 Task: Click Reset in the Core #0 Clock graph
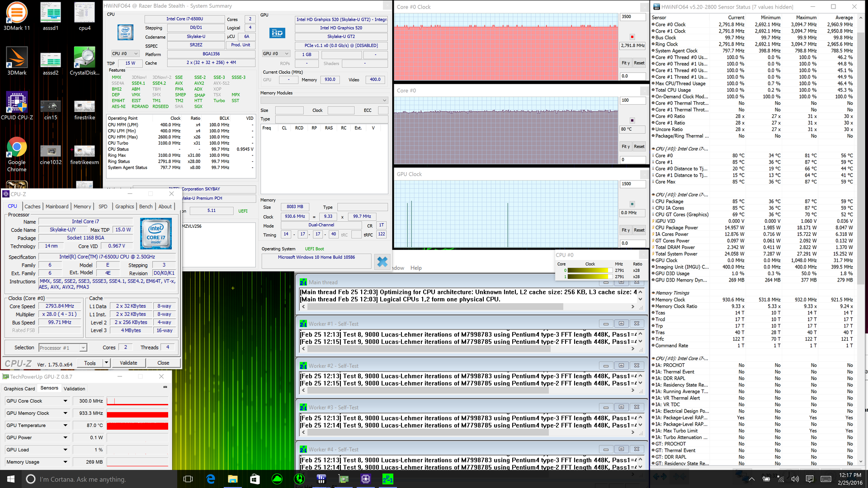pos(639,63)
